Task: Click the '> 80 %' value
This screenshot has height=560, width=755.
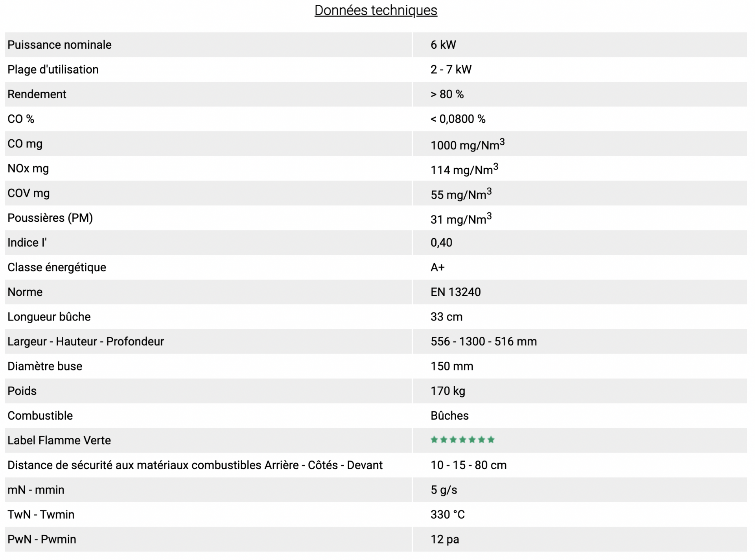Action: [447, 94]
